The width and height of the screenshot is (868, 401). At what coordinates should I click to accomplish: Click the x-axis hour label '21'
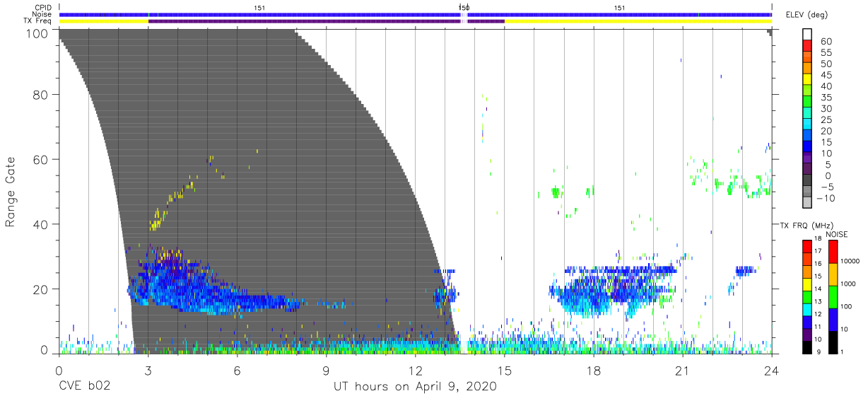tap(683, 370)
